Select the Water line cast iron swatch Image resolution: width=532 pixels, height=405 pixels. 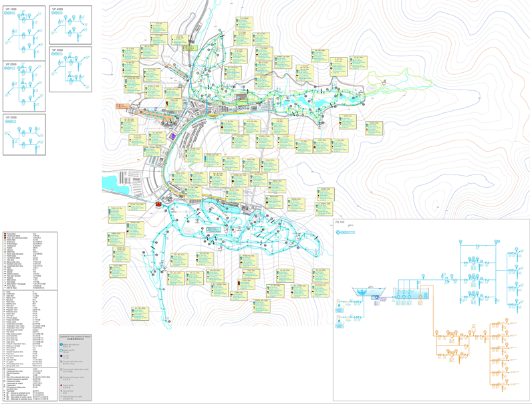61,345
